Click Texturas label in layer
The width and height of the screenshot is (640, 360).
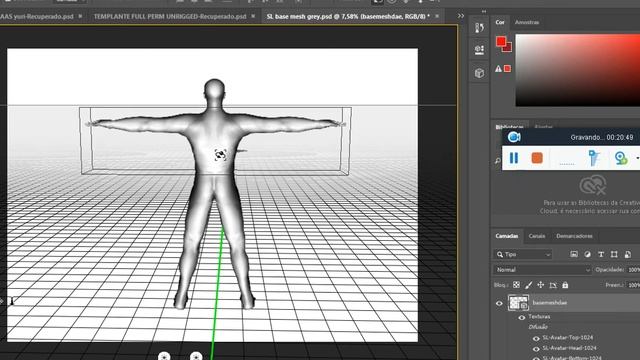[539, 317]
